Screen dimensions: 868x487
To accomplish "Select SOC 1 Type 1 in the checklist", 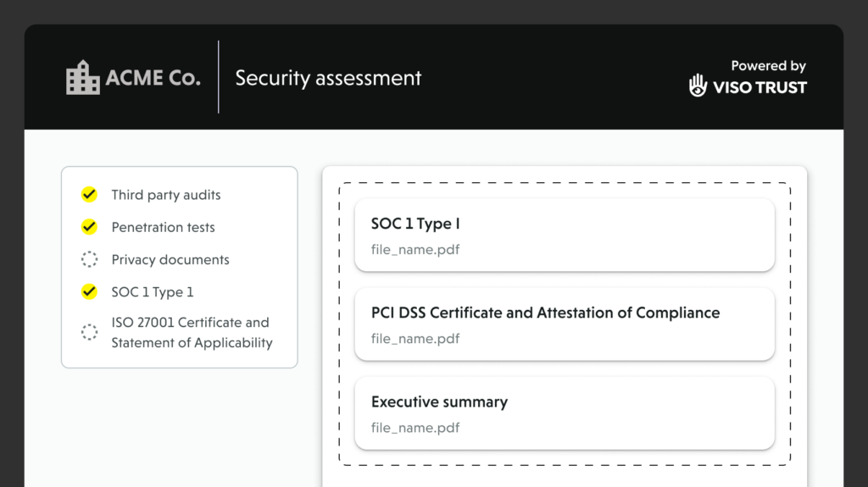I will coord(153,292).
